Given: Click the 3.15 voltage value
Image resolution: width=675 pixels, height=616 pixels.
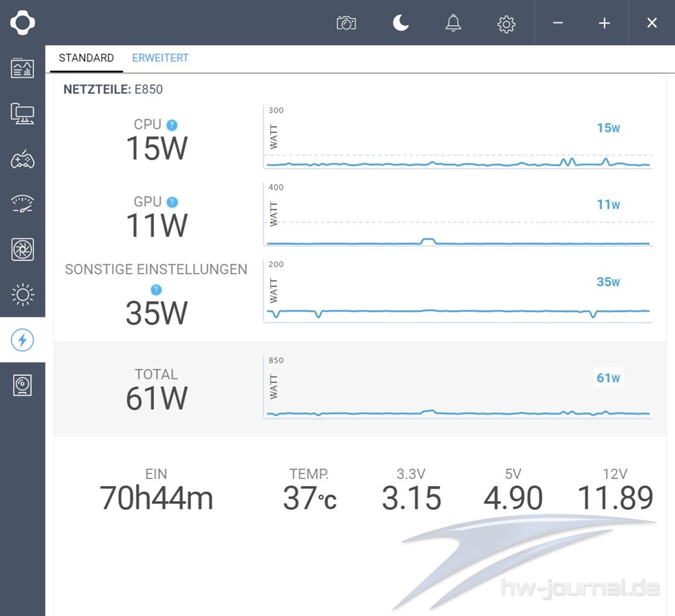Looking at the screenshot, I should coord(412,498).
